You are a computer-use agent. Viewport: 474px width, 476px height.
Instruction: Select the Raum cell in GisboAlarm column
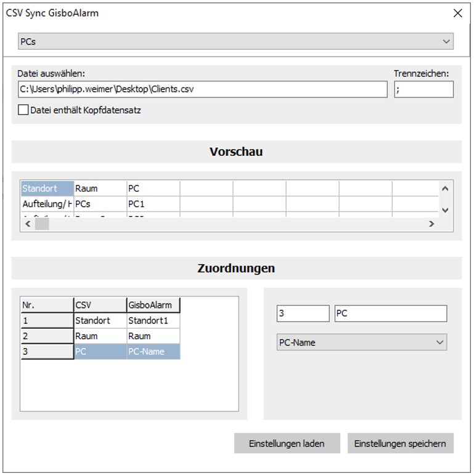pyautogui.click(x=153, y=336)
